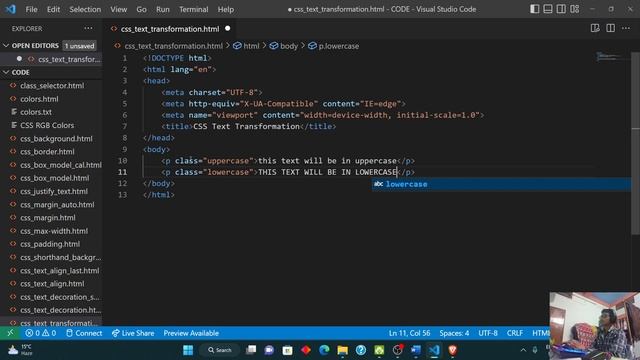Select css_text_transformation.html editor tab
The width and height of the screenshot is (640, 360).
(170, 29)
